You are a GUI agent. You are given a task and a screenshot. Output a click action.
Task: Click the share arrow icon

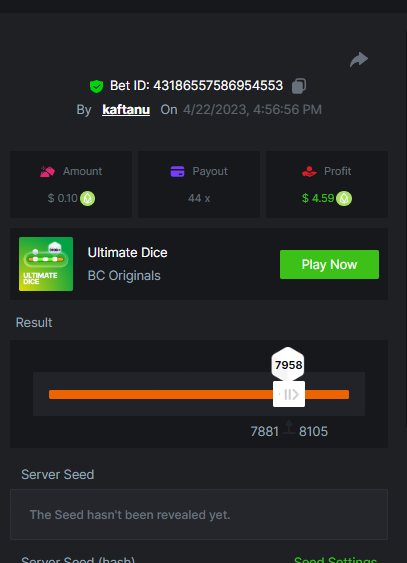pos(359,60)
